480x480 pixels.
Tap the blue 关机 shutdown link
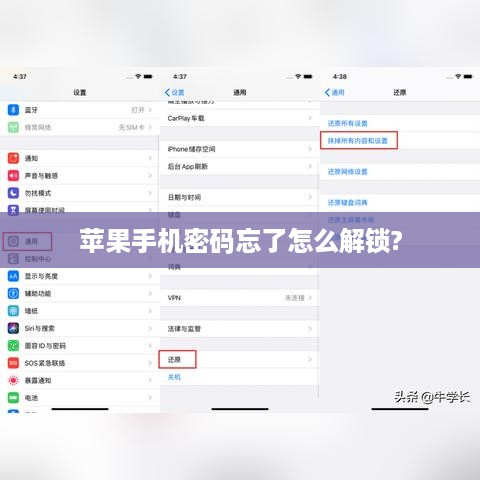174,377
